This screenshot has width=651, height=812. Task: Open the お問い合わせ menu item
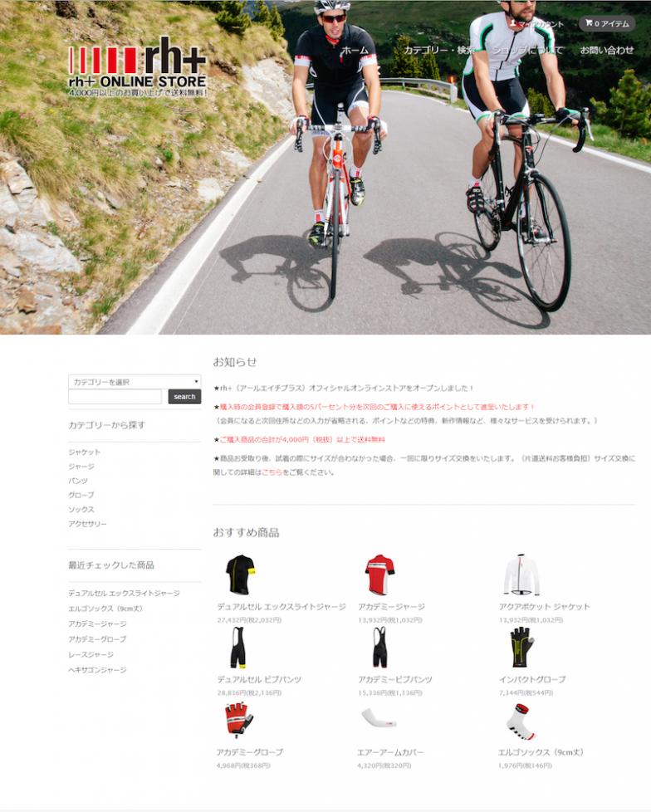click(606, 51)
